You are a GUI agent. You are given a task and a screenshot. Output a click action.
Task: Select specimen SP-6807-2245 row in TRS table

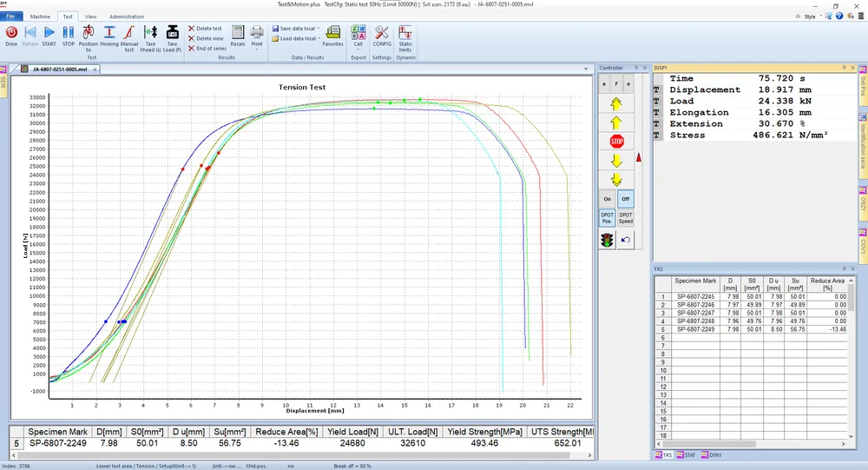[751, 296]
